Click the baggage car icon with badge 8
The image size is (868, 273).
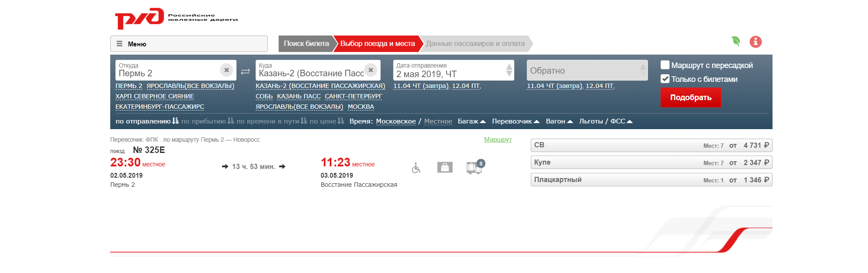click(475, 167)
